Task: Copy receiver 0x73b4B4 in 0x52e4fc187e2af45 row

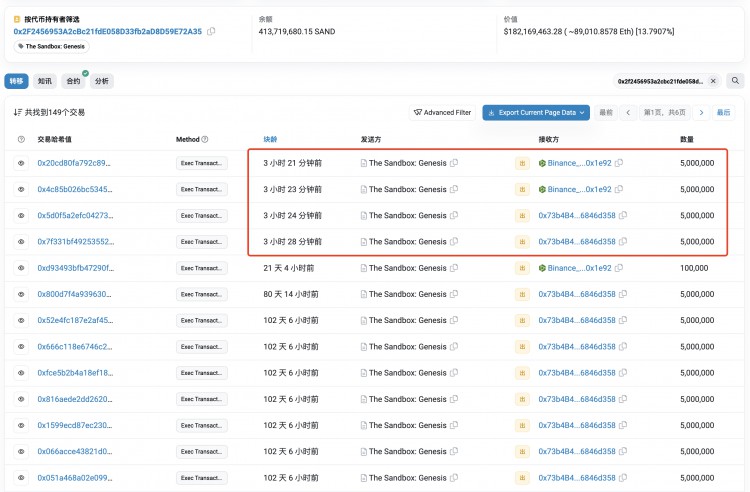Action: click(x=623, y=320)
